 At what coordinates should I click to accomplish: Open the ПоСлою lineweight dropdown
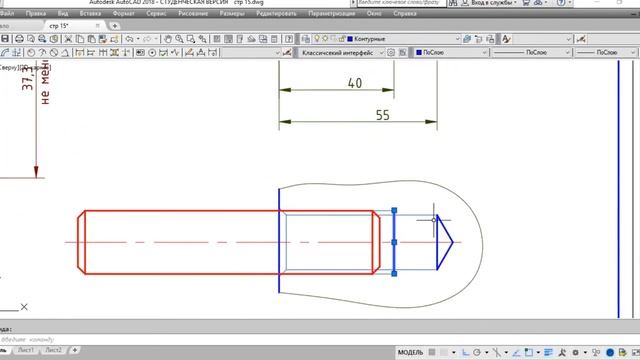click(x=632, y=52)
